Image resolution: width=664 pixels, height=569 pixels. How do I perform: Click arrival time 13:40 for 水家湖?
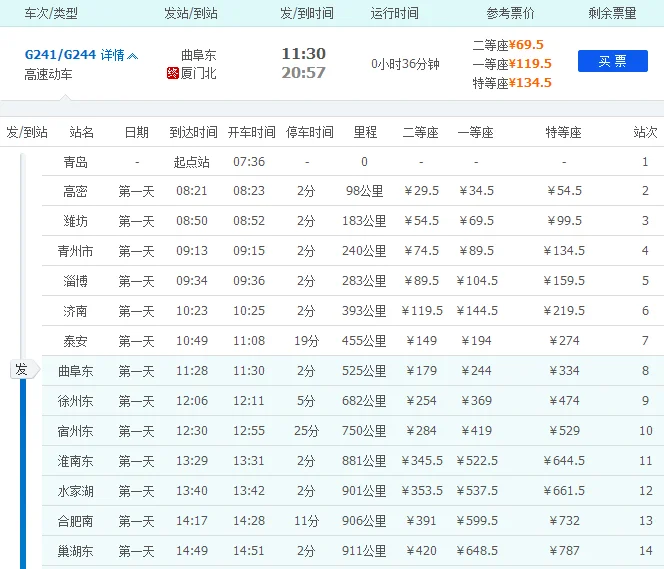click(x=192, y=491)
